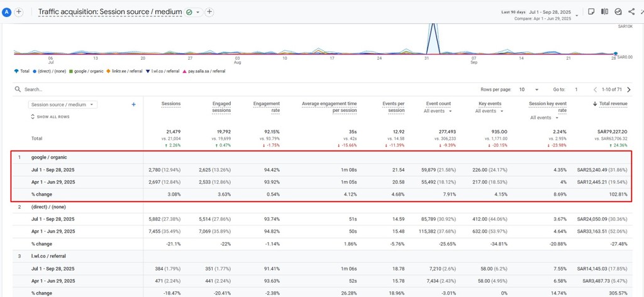Sort the table by the Sessions column
This screenshot has width=644, height=297.
click(171, 103)
